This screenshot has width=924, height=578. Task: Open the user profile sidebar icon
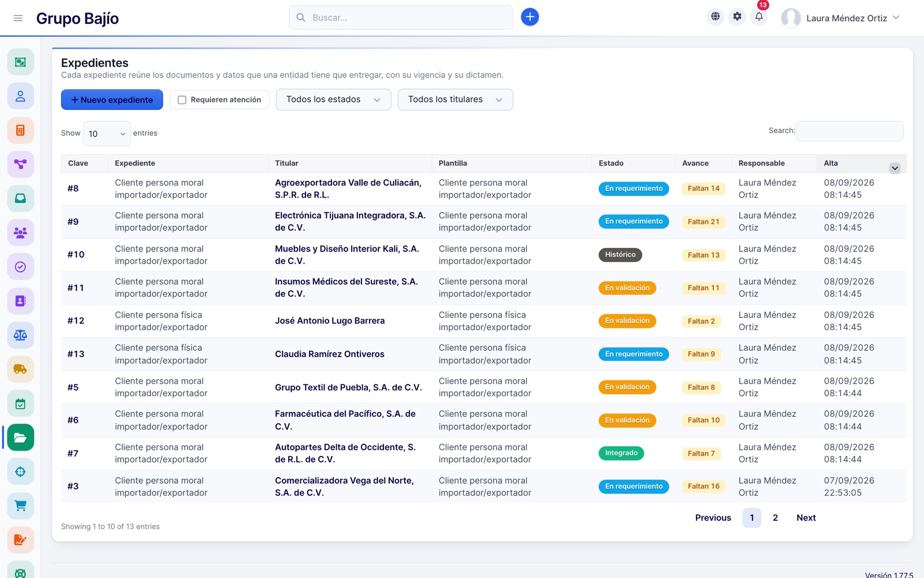click(x=20, y=96)
